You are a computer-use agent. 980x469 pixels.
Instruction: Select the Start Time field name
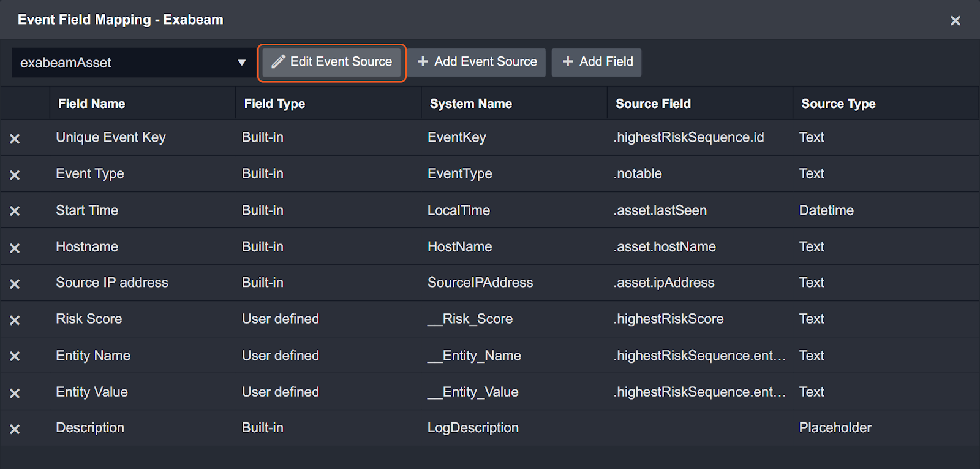point(87,210)
